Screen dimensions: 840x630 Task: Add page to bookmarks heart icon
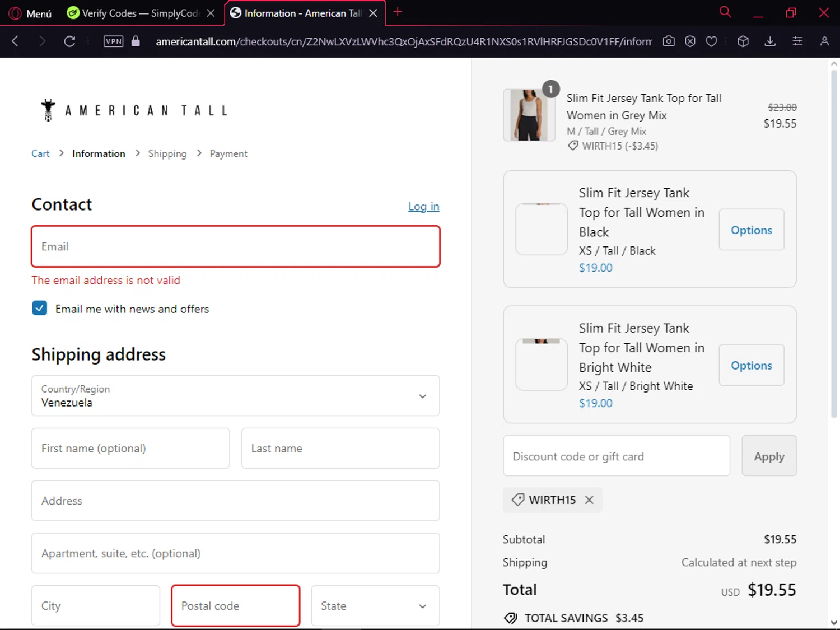coord(711,41)
